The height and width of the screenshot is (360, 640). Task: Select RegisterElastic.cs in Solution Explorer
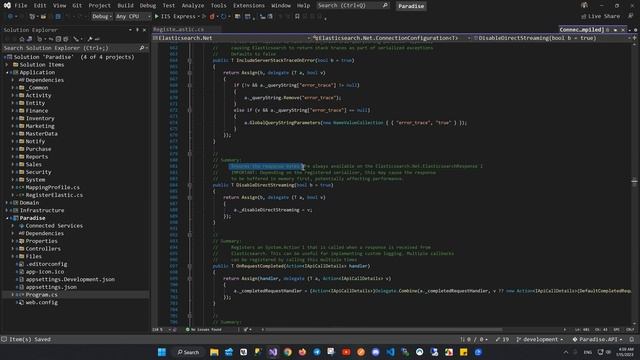54,195
